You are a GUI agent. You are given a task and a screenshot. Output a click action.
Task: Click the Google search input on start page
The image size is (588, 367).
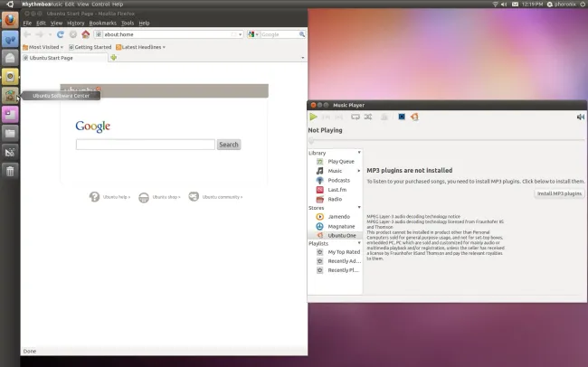click(x=146, y=145)
